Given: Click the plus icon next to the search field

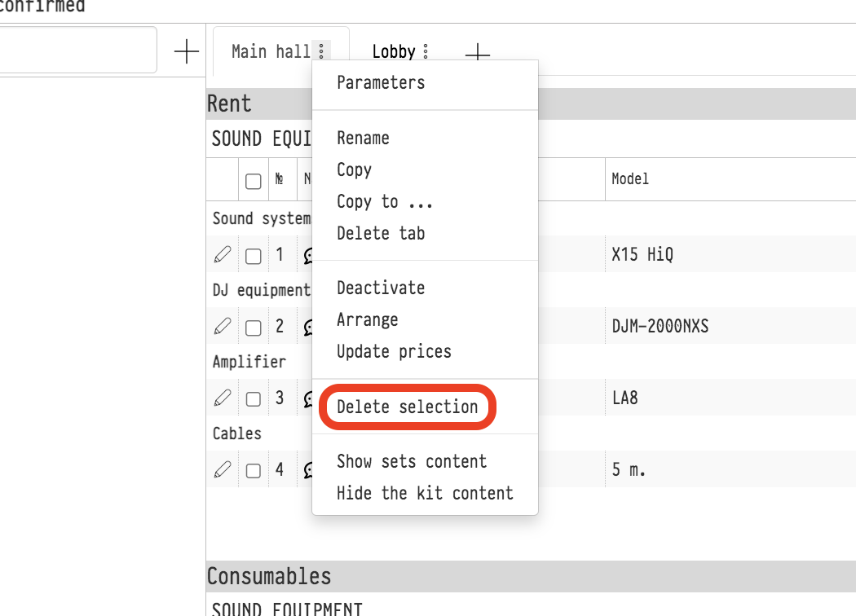Looking at the screenshot, I should [x=187, y=51].
